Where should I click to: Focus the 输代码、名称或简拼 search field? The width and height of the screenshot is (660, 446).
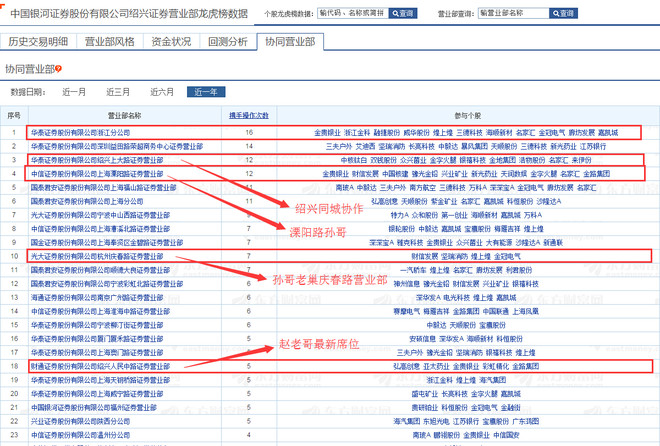click(x=353, y=13)
